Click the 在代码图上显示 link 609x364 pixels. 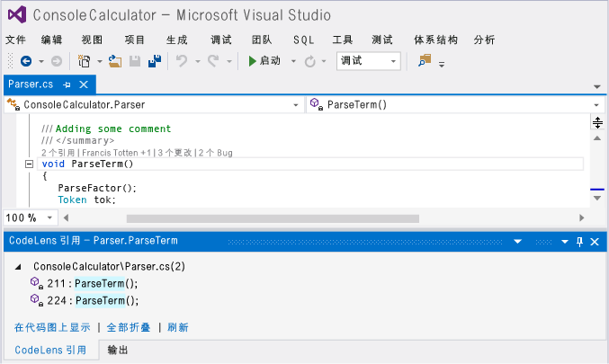click(x=52, y=327)
